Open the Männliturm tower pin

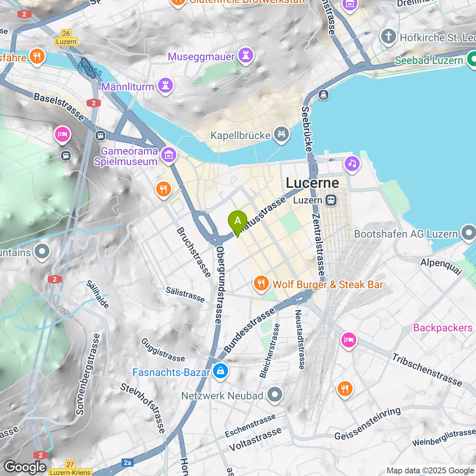click(x=165, y=86)
